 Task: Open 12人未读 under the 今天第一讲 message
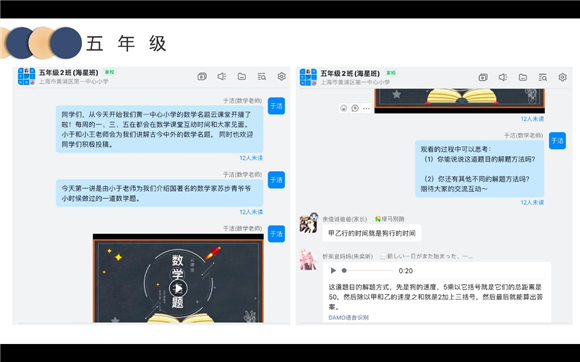click(251, 212)
